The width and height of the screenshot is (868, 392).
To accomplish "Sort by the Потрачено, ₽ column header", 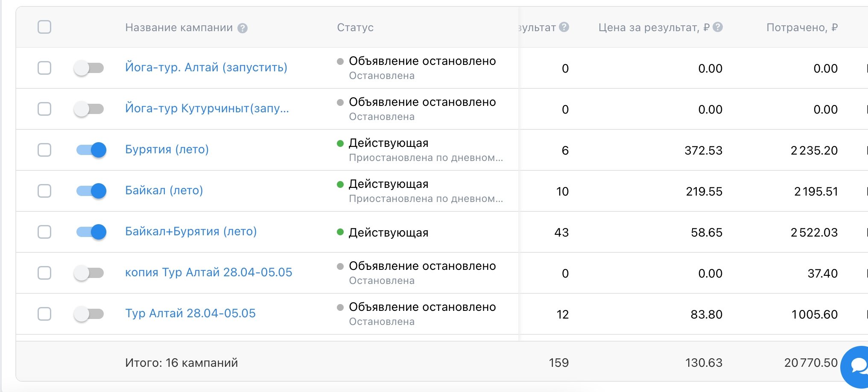I will (x=801, y=28).
